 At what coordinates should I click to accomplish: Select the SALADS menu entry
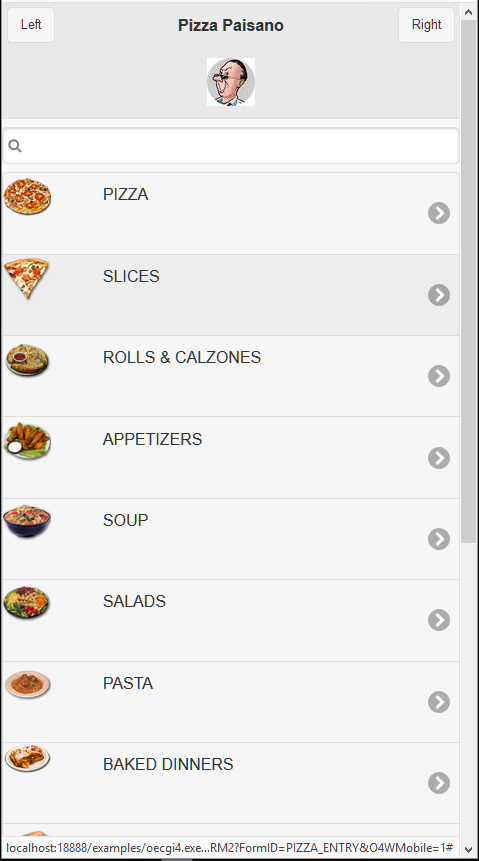tap(231, 620)
